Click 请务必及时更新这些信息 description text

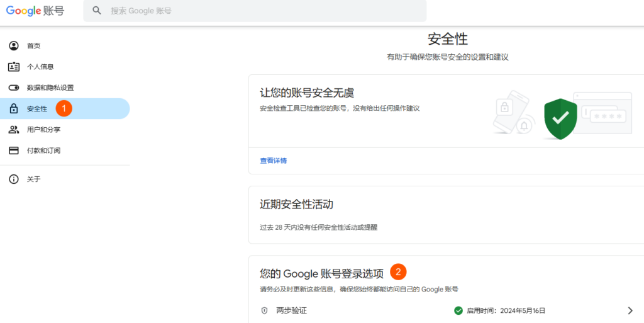(359, 289)
